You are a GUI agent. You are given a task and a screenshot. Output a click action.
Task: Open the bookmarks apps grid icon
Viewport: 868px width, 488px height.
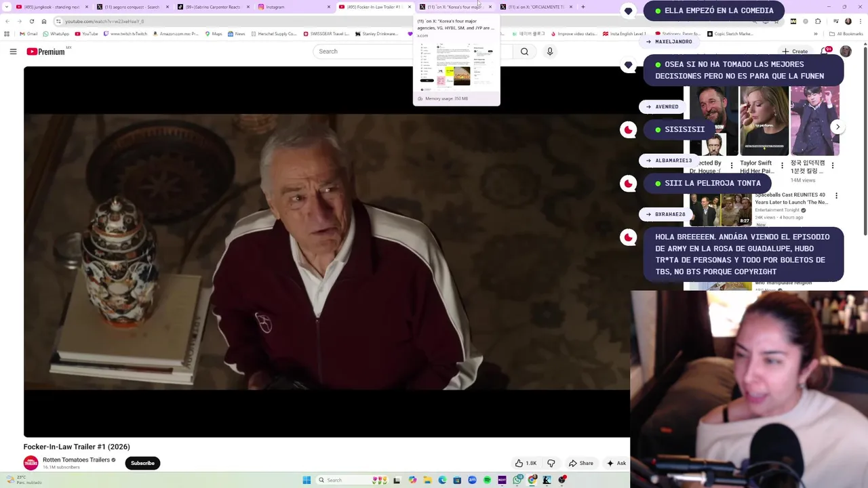pos(7,34)
